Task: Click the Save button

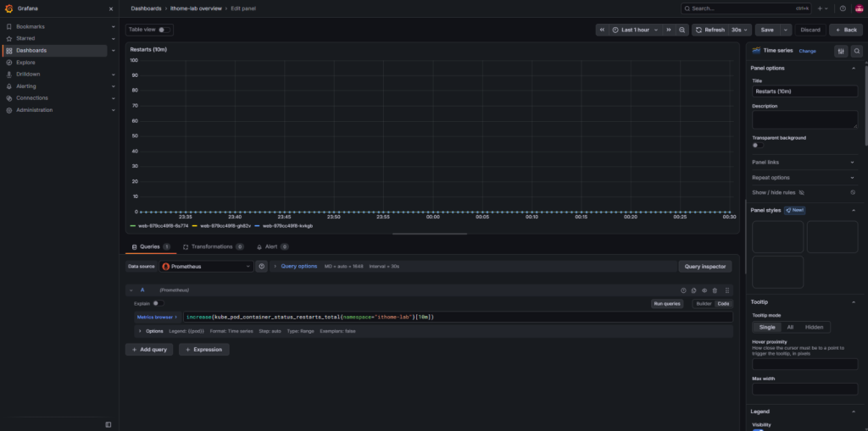Action: 767,30
